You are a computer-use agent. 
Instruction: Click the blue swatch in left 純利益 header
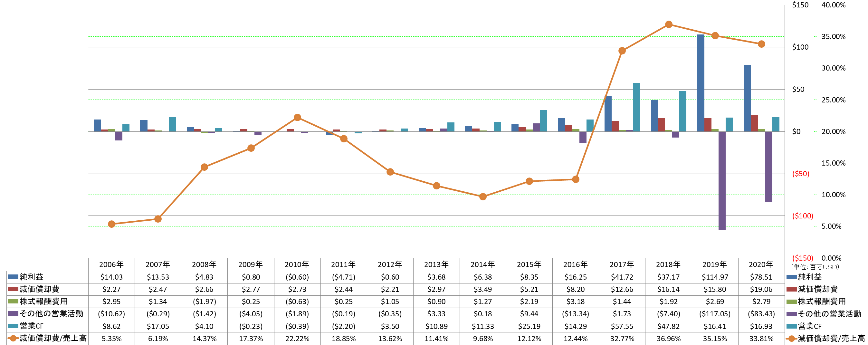click(x=13, y=277)
